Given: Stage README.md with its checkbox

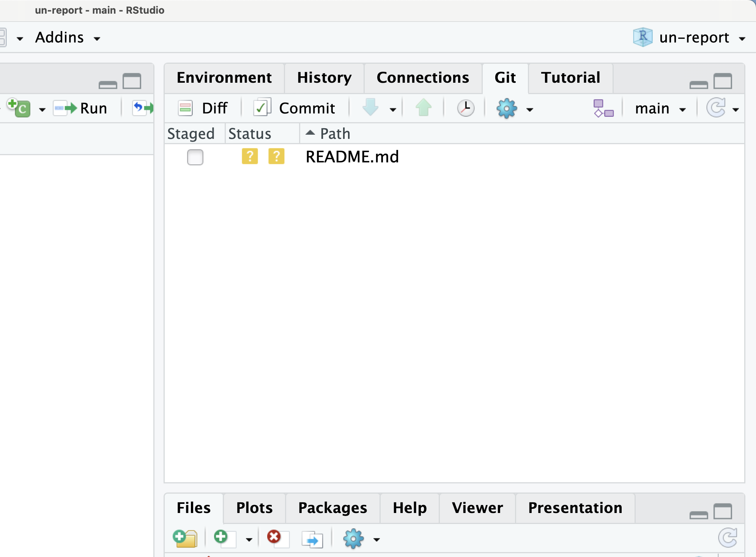Looking at the screenshot, I should 195,157.
